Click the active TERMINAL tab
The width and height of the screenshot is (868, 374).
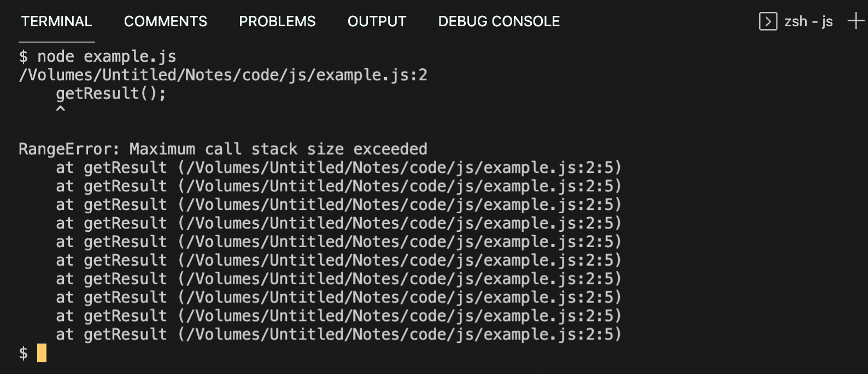56,21
